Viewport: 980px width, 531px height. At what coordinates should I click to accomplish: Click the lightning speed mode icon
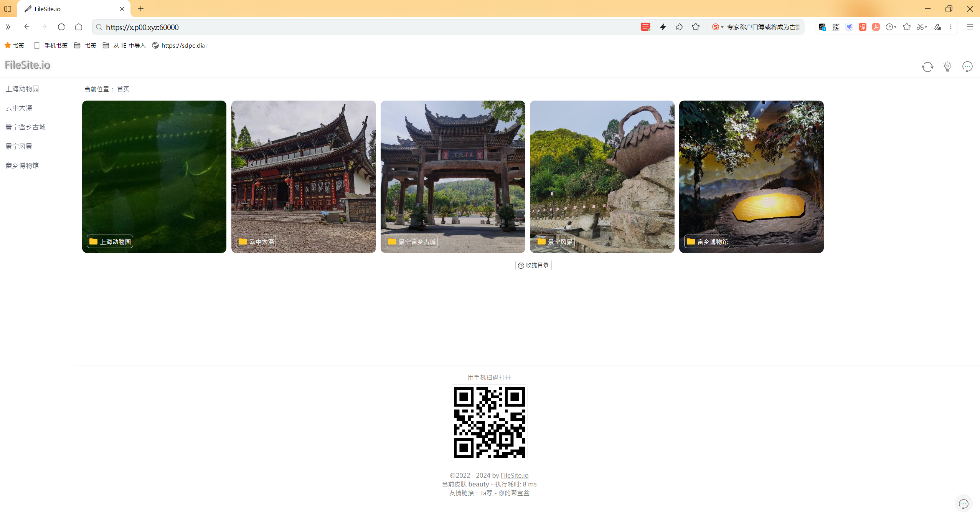663,27
